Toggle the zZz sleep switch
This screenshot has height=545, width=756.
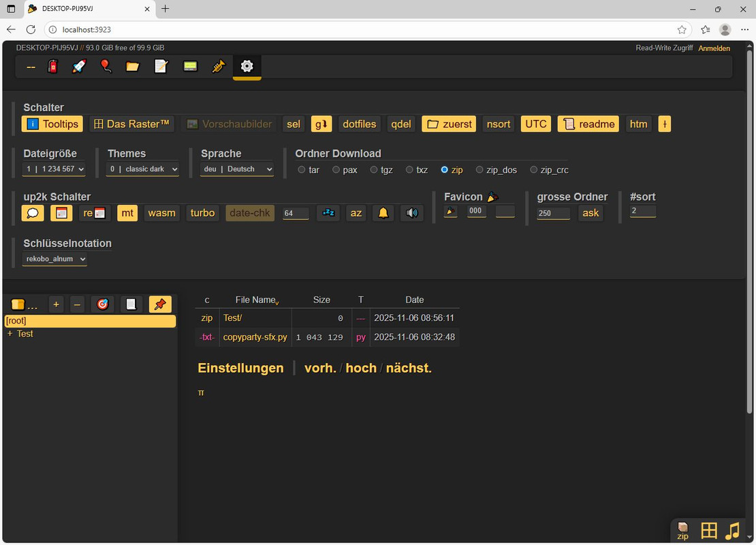328,213
